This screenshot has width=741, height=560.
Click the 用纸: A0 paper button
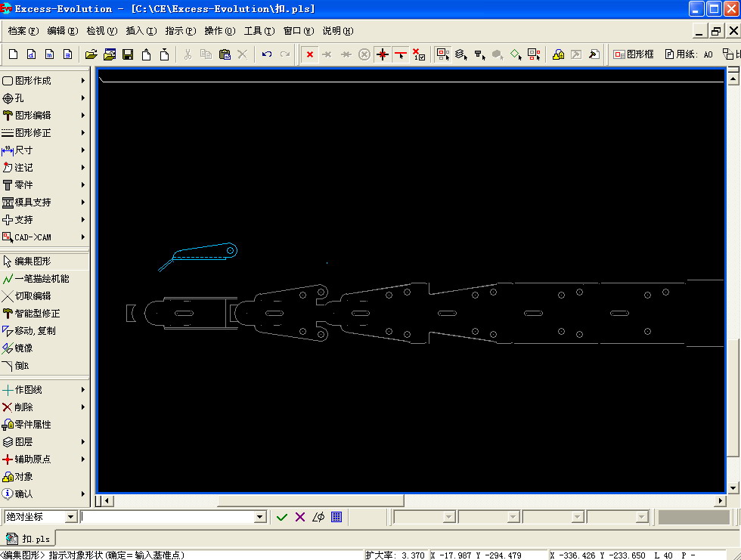point(689,54)
